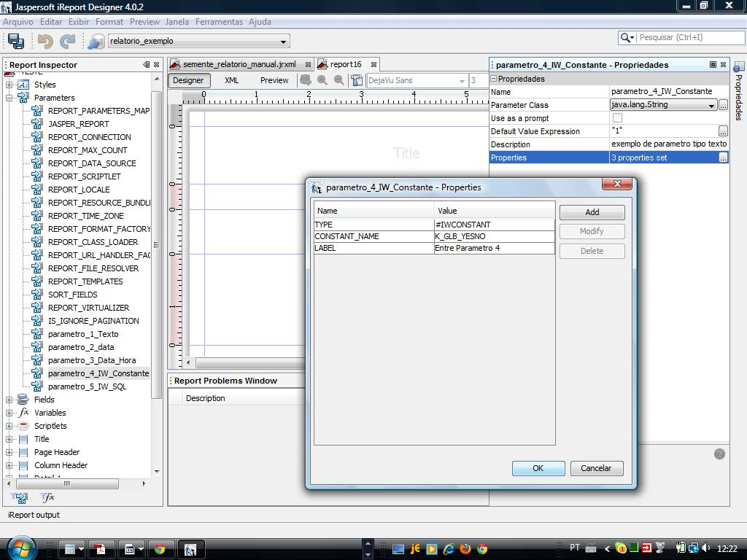Click the Cancelar button
The image size is (747, 560).
[597, 468]
